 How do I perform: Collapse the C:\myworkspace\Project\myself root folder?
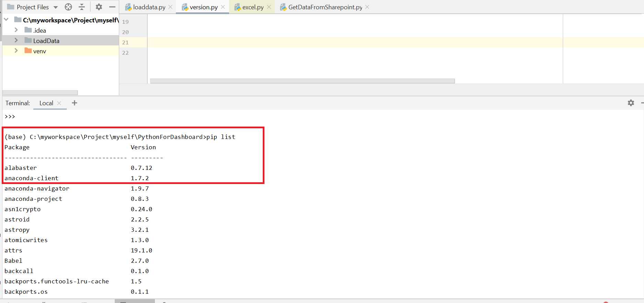coord(6,20)
